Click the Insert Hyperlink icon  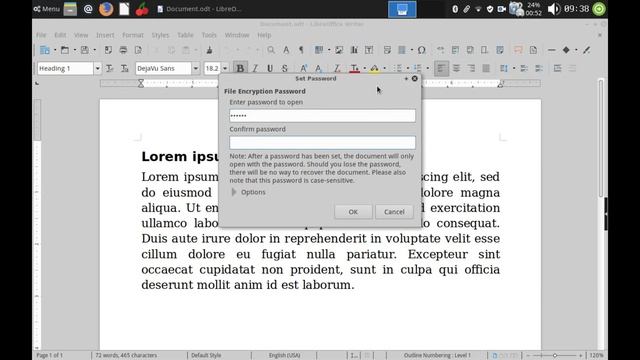440,50
